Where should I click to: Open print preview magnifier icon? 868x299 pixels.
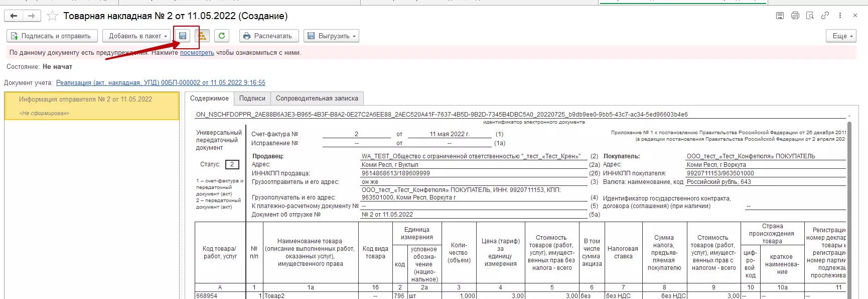point(810,16)
